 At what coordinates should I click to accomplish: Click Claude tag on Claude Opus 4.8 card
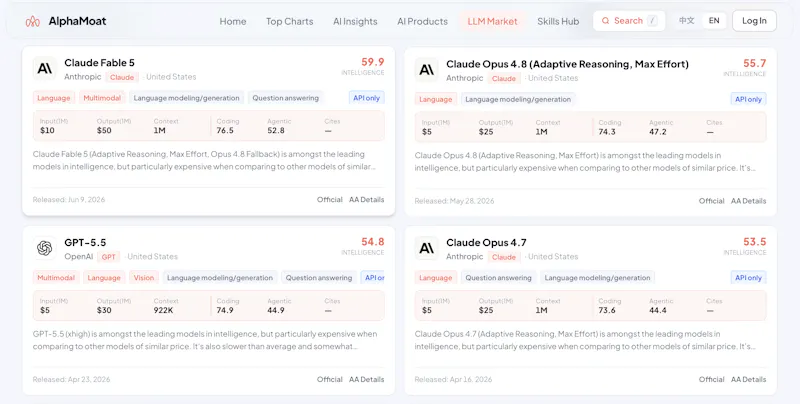click(x=504, y=79)
